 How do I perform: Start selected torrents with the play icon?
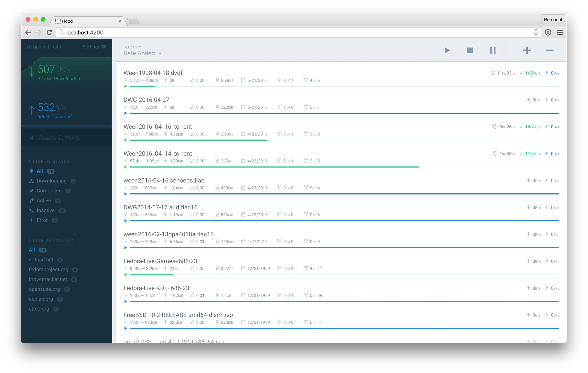pos(447,50)
